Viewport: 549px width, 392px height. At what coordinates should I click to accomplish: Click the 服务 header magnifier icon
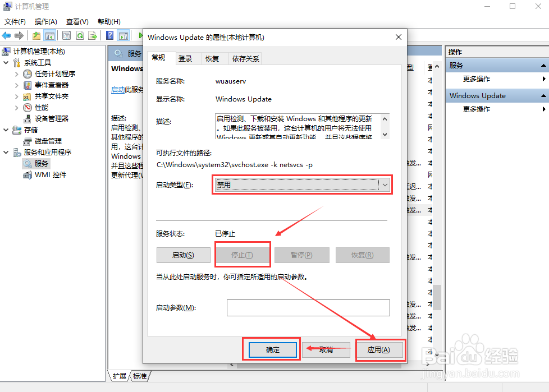point(118,53)
